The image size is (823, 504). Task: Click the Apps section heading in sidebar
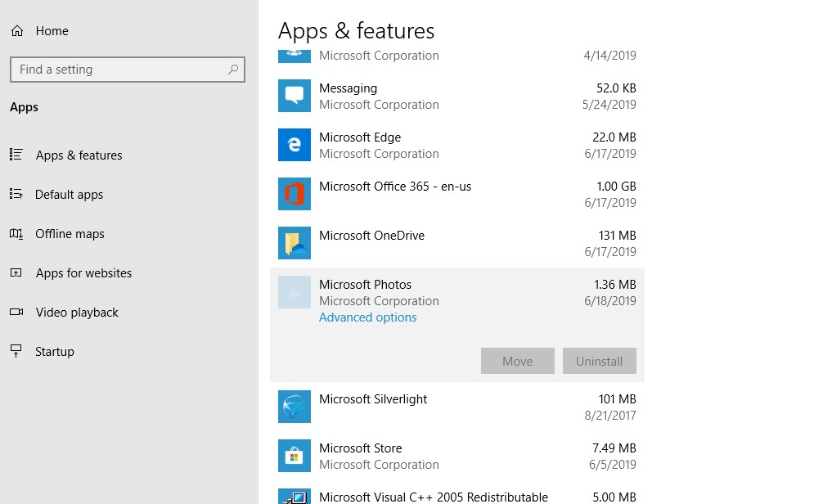pos(25,107)
